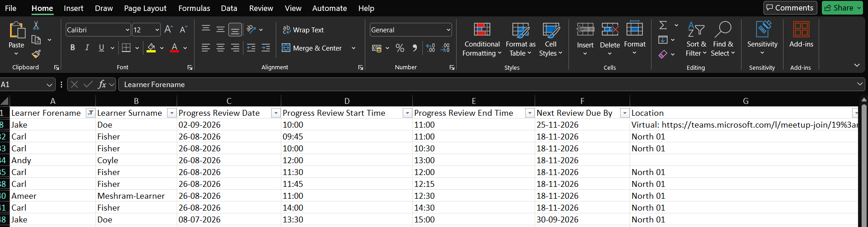Click the Comments button
868x227 pixels.
(790, 8)
